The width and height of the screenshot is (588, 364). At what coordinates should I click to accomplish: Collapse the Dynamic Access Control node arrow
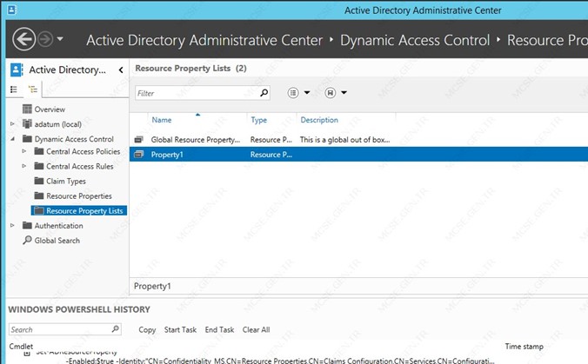tap(12, 138)
